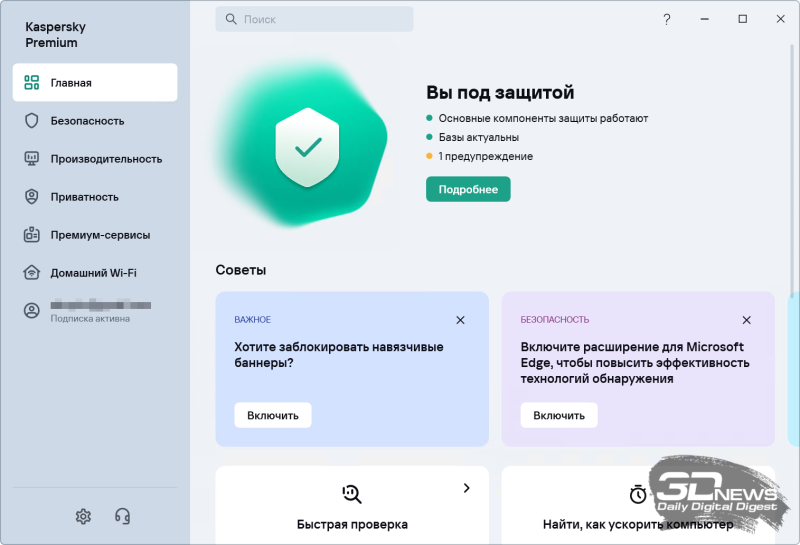Open the Безопасность section
The image size is (800, 545).
(88, 121)
